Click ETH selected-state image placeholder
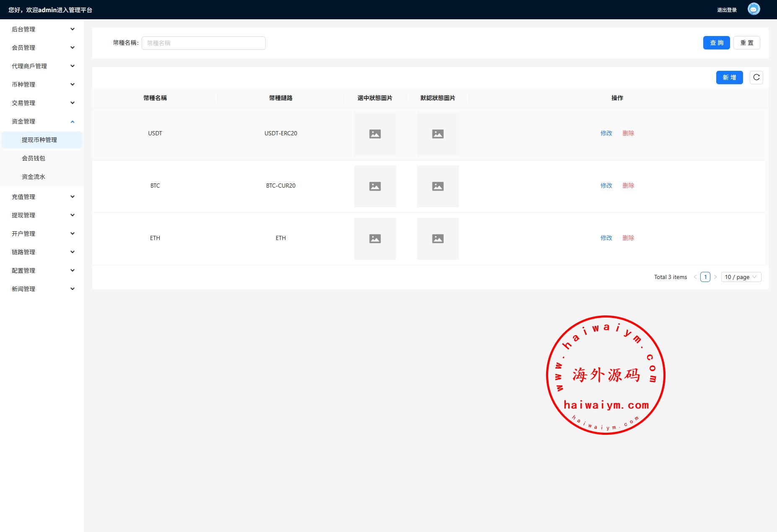This screenshot has width=777, height=532. coord(375,239)
